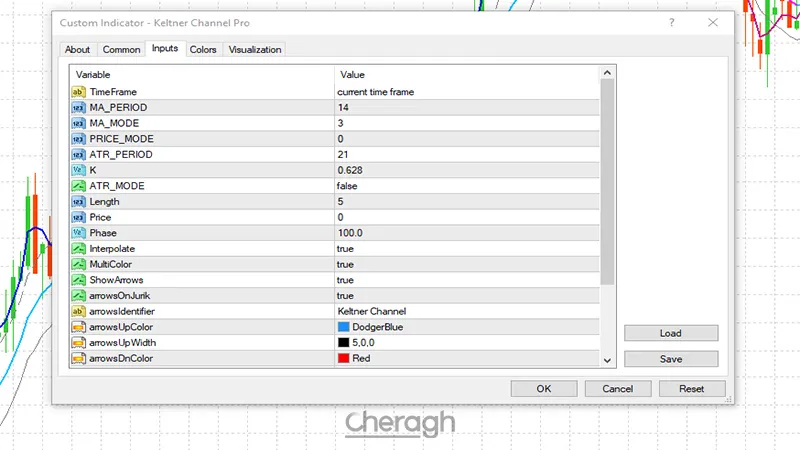Click the ATR_MODE boolean type icon

(x=79, y=186)
